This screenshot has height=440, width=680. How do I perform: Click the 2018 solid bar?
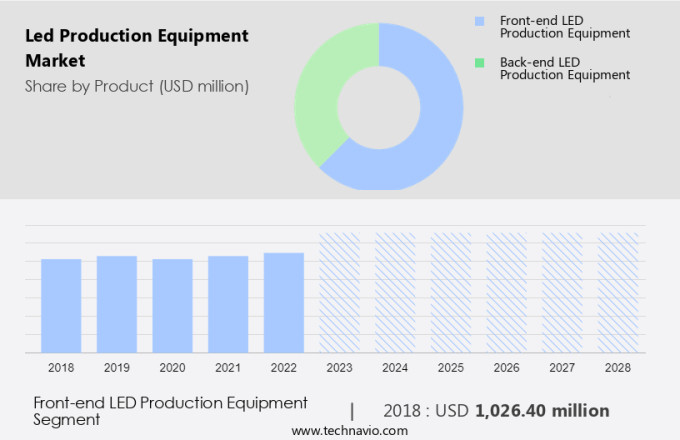(61, 305)
